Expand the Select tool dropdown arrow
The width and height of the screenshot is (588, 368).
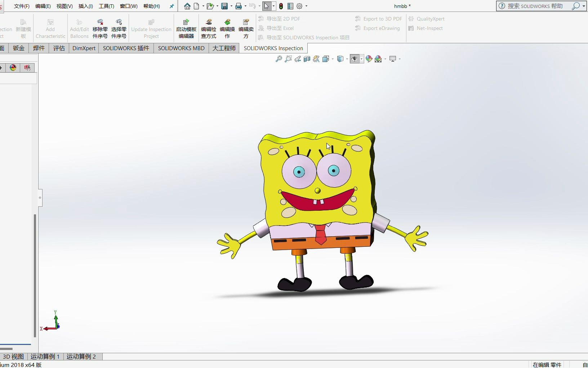point(274,6)
